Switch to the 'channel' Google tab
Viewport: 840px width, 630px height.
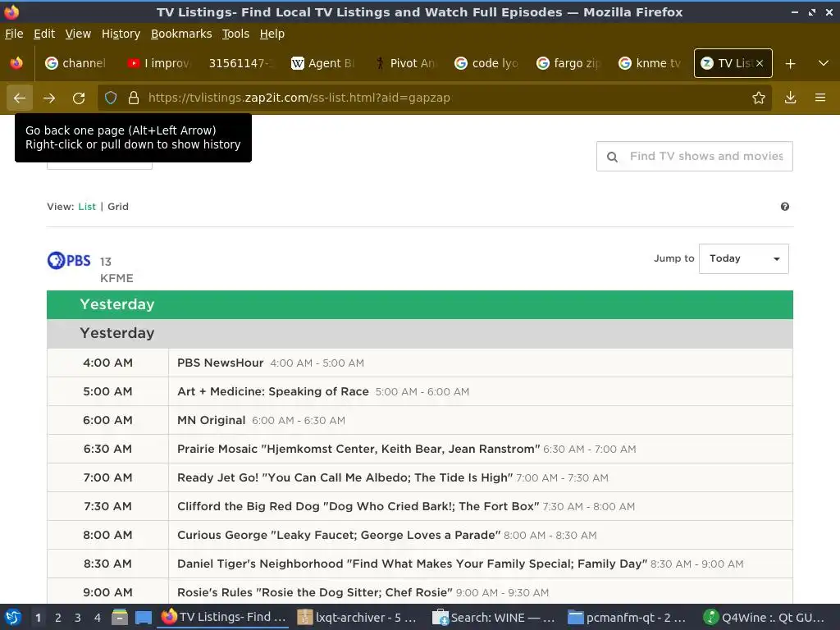pyautogui.click(x=76, y=63)
